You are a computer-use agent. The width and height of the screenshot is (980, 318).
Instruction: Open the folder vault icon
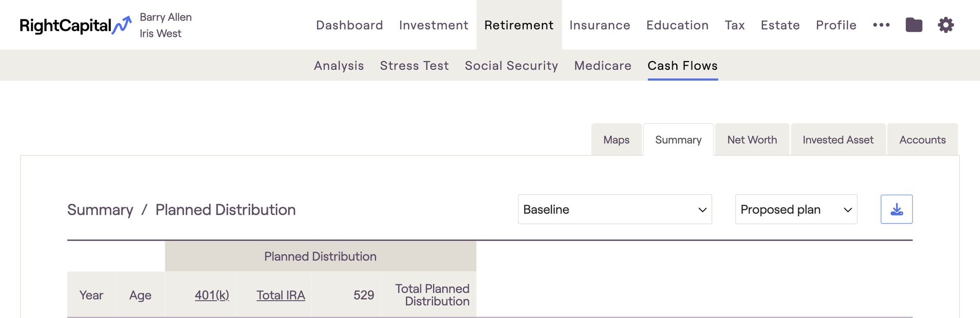click(x=914, y=25)
